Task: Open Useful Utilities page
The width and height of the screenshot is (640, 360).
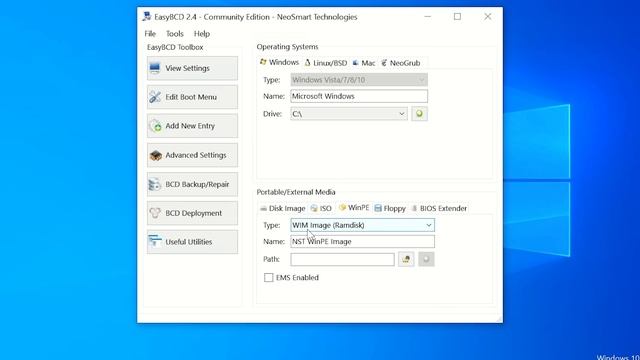Action: pos(192,242)
